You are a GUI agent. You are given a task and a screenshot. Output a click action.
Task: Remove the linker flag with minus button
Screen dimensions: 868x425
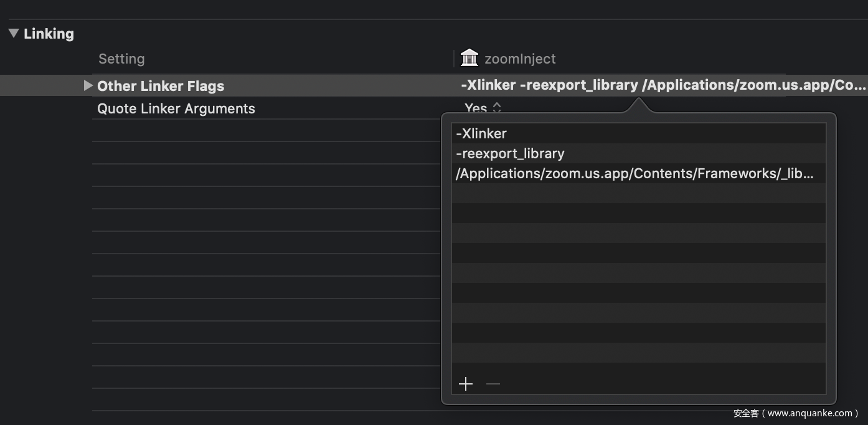pos(493,384)
